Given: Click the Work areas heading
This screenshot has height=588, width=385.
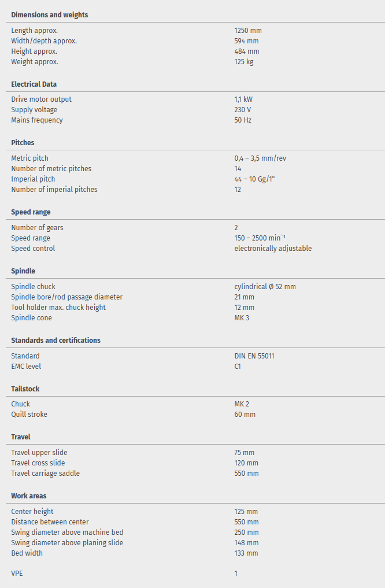Looking at the screenshot, I should pyautogui.click(x=29, y=496).
